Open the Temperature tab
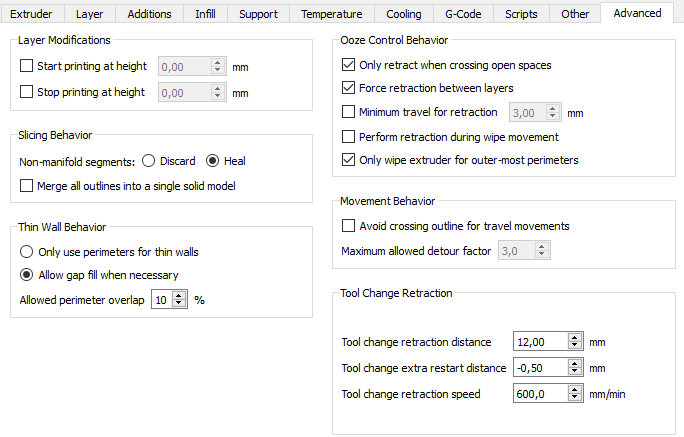 330,14
